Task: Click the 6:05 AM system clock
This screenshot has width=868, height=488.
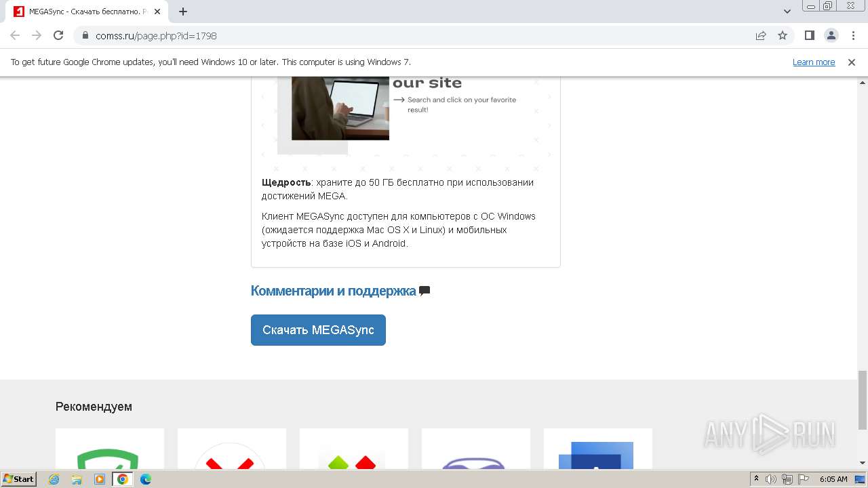Action: click(833, 479)
